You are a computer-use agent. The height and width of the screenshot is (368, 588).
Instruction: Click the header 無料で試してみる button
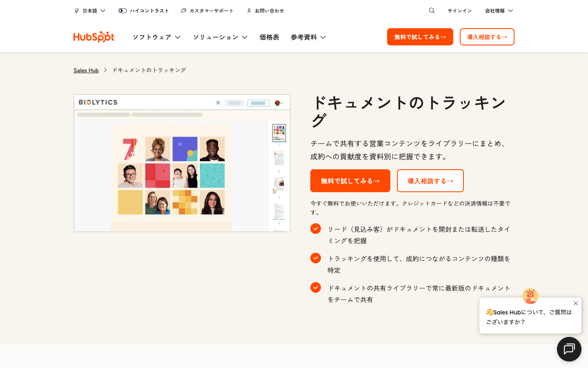tap(420, 37)
